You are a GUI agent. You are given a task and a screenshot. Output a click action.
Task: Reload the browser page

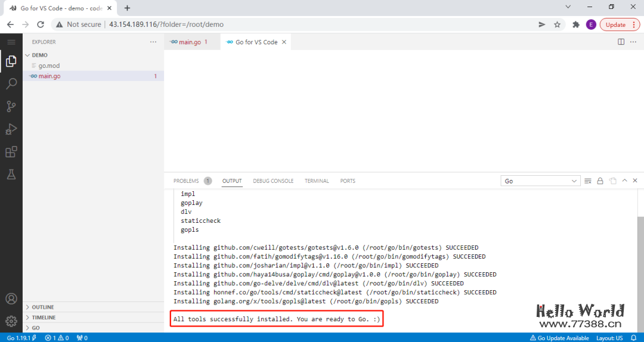click(41, 24)
